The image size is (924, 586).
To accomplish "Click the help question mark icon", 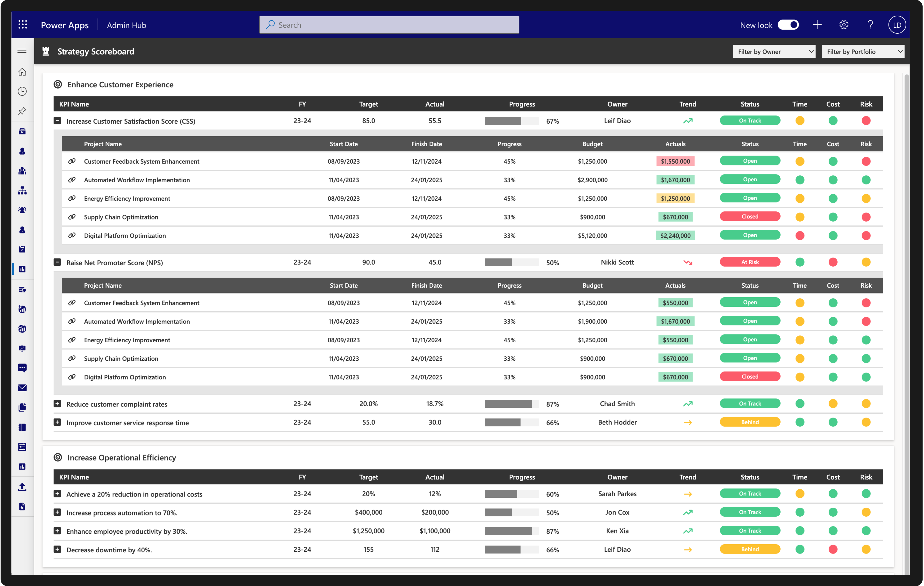I will [x=870, y=25].
